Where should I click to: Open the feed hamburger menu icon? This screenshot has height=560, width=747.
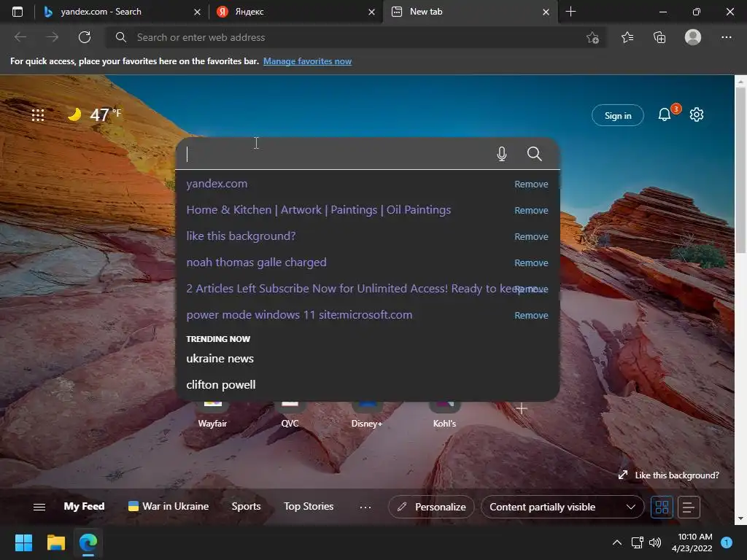pyautogui.click(x=39, y=507)
